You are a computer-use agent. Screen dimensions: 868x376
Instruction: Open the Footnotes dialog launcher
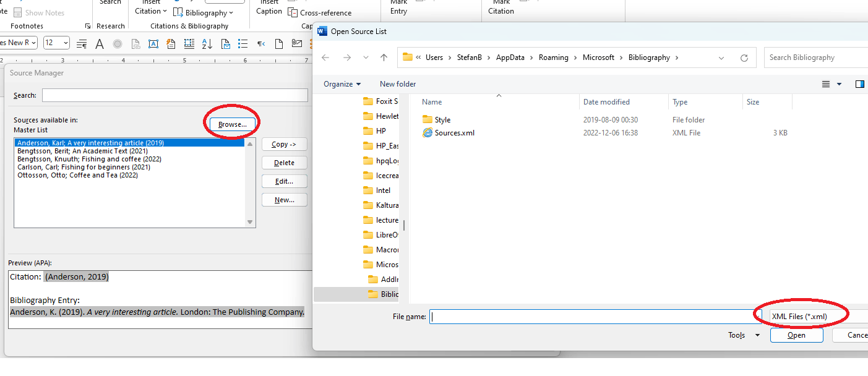coord(88,26)
